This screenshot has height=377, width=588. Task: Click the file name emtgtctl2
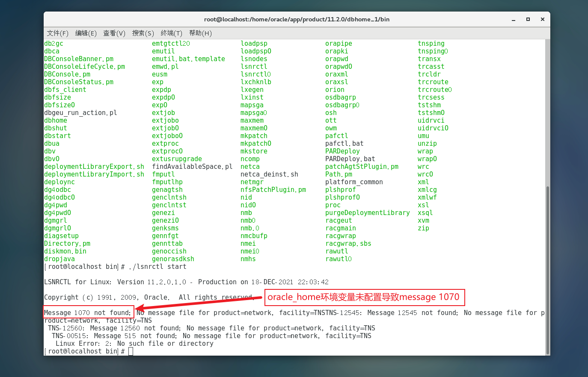click(x=171, y=44)
